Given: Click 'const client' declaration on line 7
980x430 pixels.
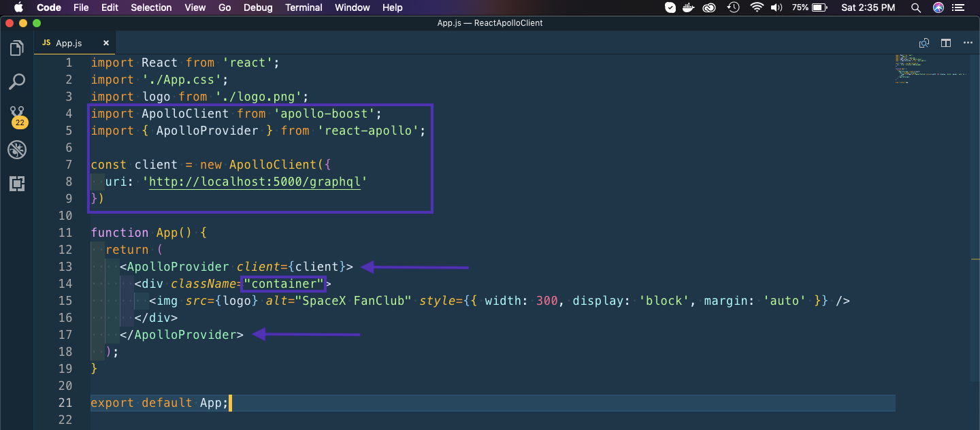Looking at the screenshot, I should pos(135,165).
